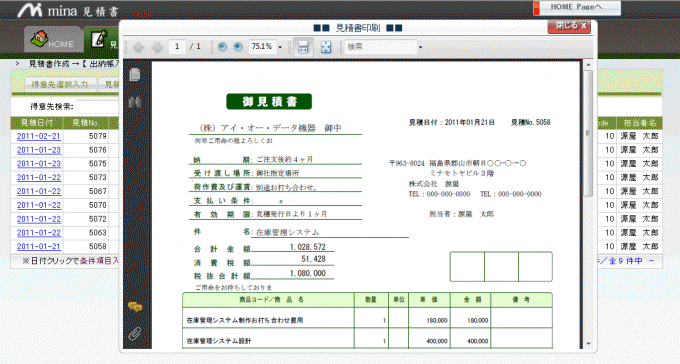This screenshot has width=680, height=364.
Task: Open the bookmarks panel icon in sidebar
Action: click(135, 102)
